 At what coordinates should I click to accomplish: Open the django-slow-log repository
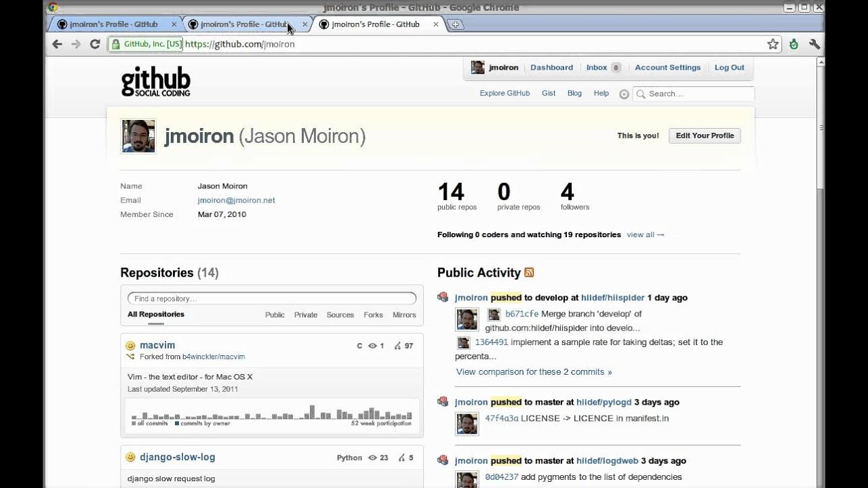point(177,457)
